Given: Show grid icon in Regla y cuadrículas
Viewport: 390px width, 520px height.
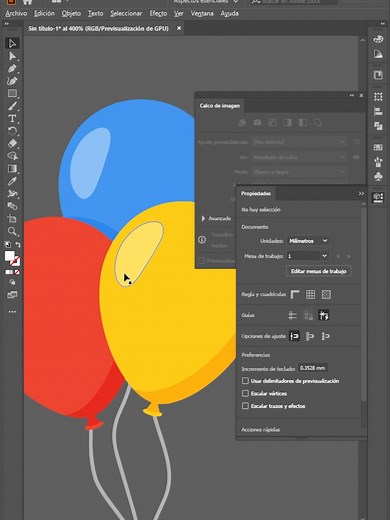Looking at the screenshot, I should pyautogui.click(x=310, y=294).
